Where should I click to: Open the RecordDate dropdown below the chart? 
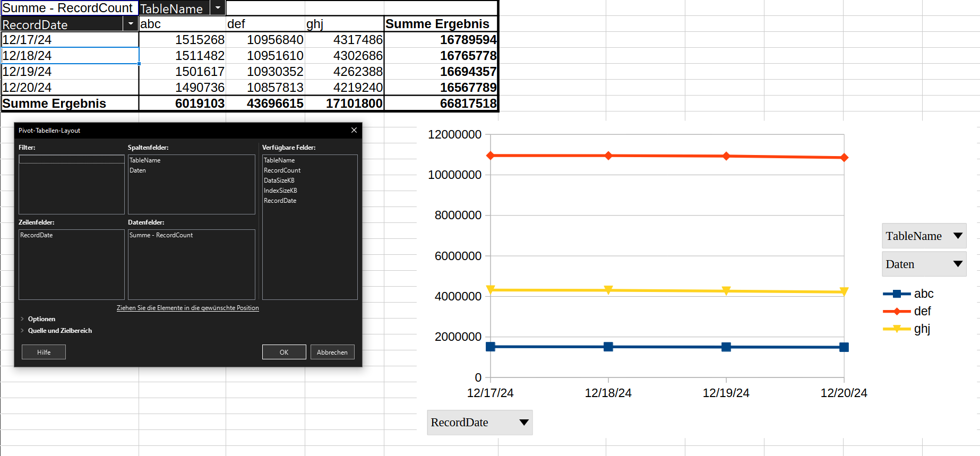click(480, 423)
